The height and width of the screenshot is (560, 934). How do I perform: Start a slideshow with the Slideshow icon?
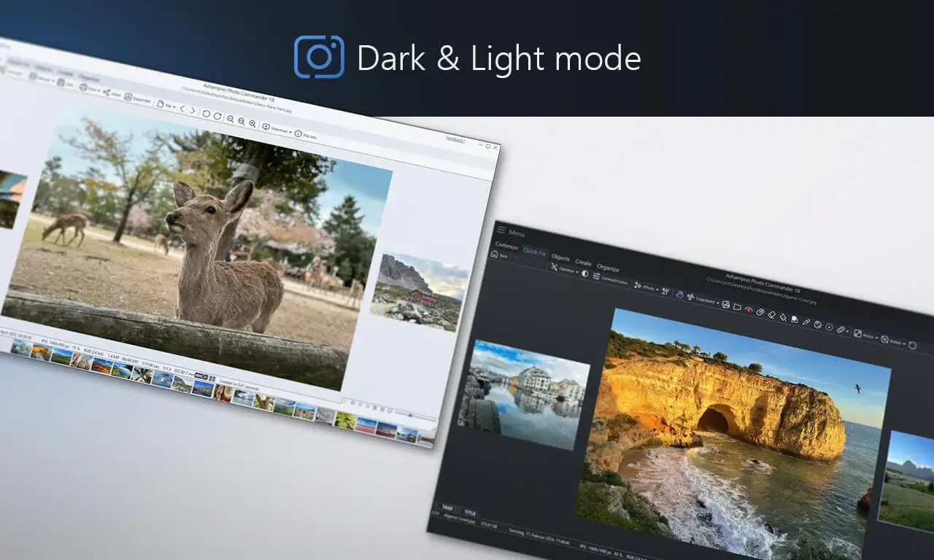[x=266, y=126]
